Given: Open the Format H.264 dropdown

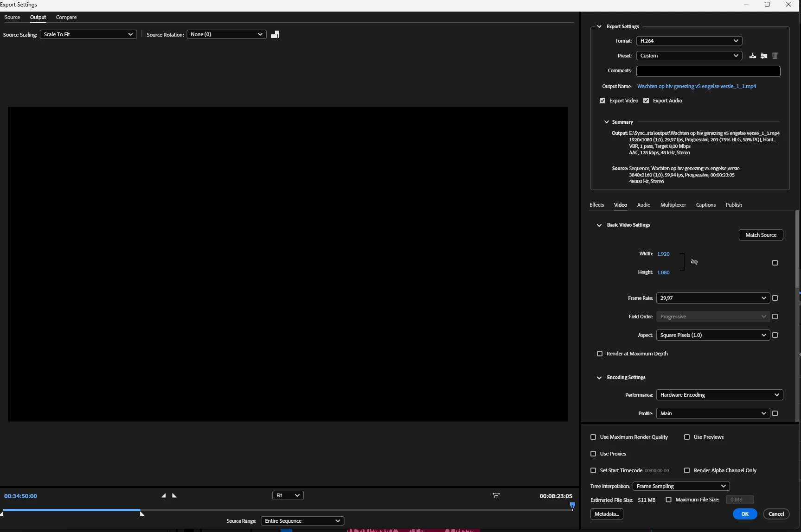Looking at the screenshot, I should (x=689, y=41).
